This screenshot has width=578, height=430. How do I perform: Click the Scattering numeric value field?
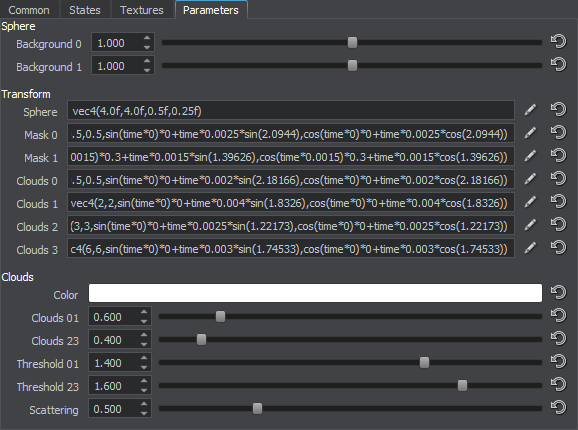tap(115, 409)
